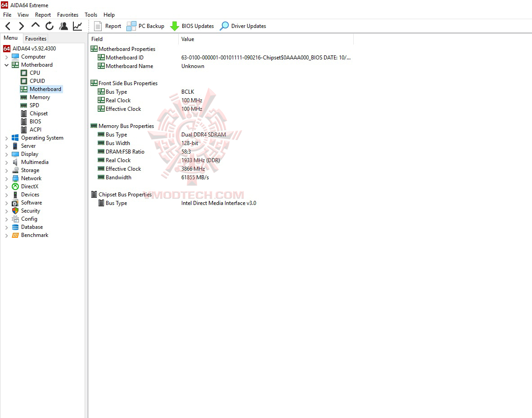Expand the Software tree node
The image size is (532, 418).
click(x=6, y=203)
